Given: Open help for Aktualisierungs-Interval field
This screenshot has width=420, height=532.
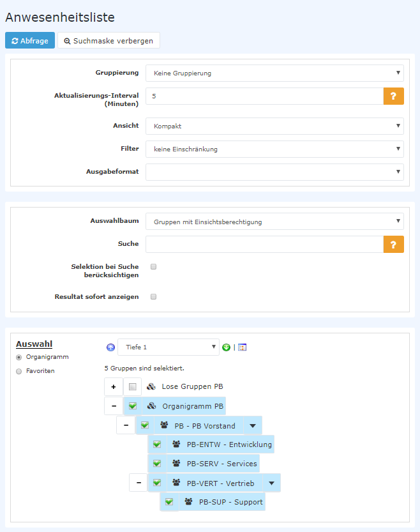Looking at the screenshot, I should tap(393, 96).
